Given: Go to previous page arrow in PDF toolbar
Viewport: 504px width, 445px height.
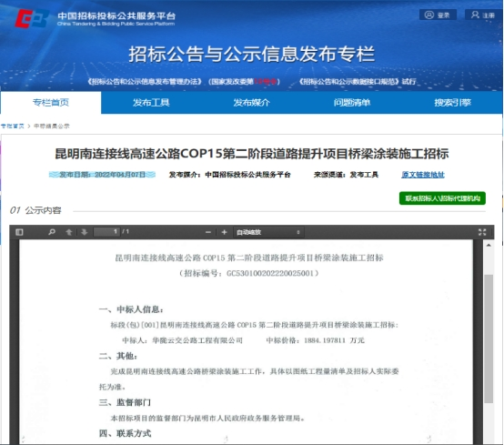Looking at the screenshot, I should pos(69,232).
